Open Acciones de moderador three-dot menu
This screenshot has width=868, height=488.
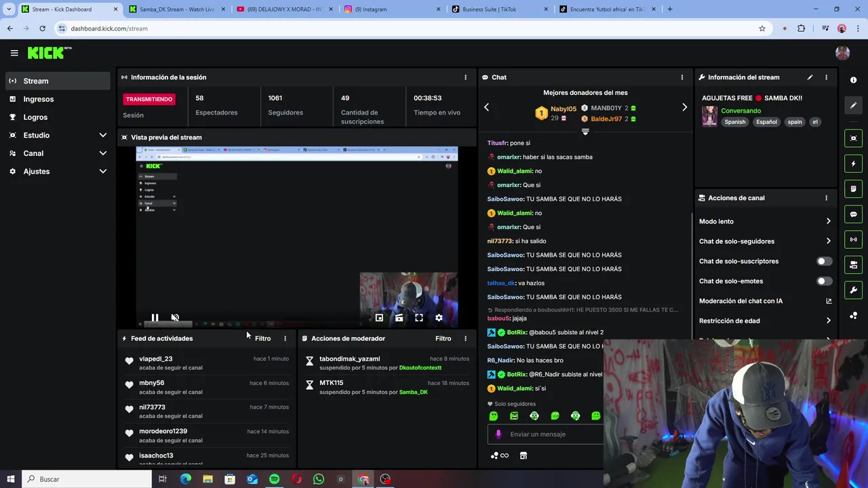465,338
